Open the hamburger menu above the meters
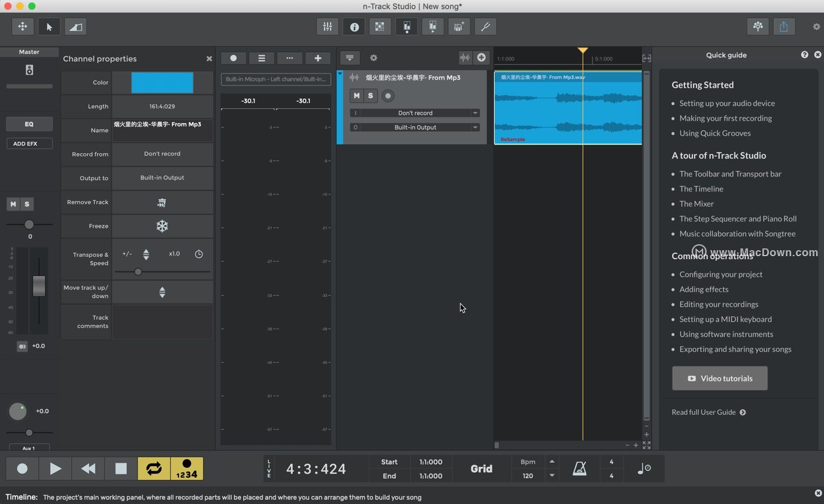Image resolution: width=824 pixels, height=504 pixels. click(x=262, y=58)
